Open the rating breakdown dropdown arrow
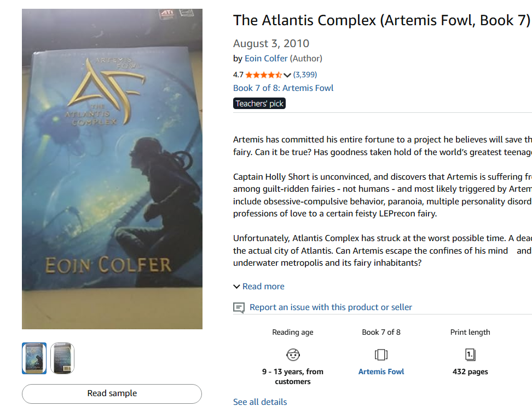This screenshot has width=532, height=406. coord(287,75)
